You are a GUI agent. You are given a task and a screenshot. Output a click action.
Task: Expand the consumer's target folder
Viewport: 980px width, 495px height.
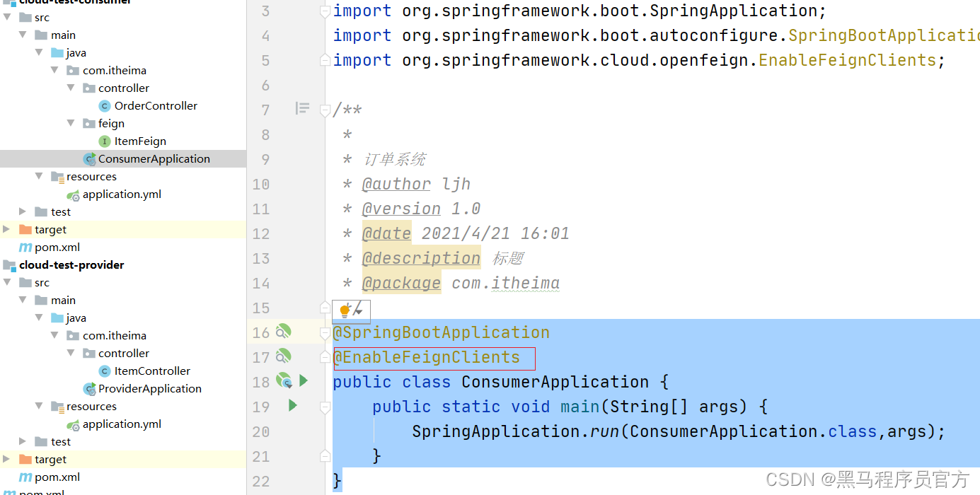(7, 230)
